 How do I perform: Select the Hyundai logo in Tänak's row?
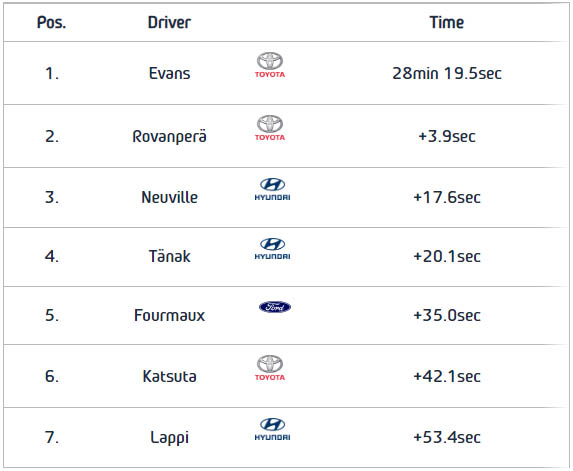click(x=272, y=249)
